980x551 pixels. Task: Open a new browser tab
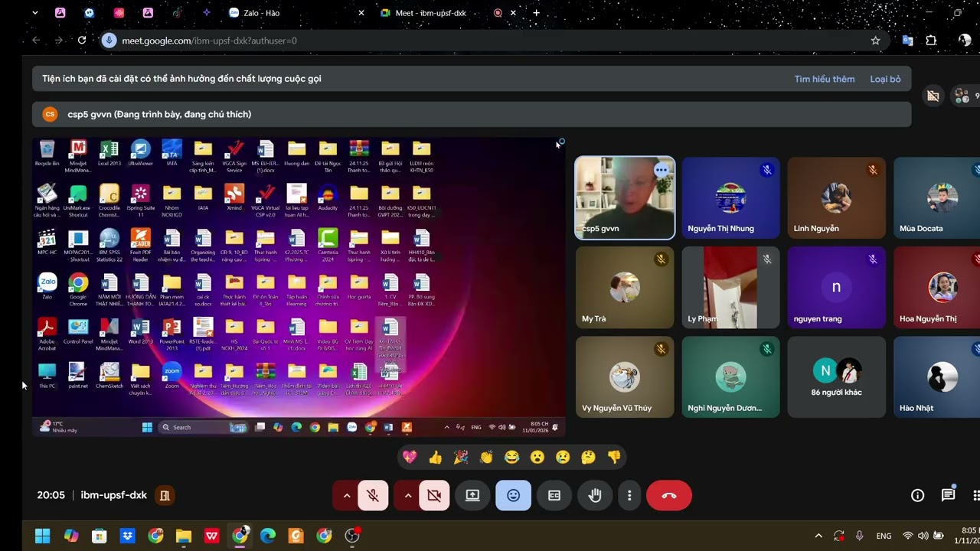point(537,13)
